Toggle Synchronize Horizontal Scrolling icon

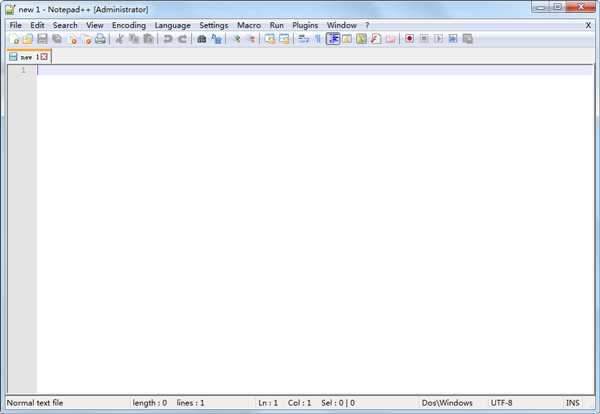pyautogui.click(x=284, y=39)
